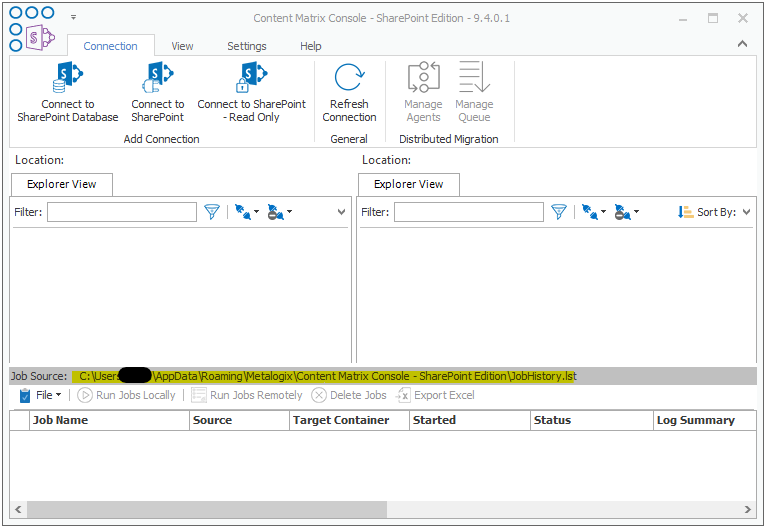Image resolution: width=766 pixels, height=530 pixels.
Task: Click the Refresh Connection icon
Action: 349,77
